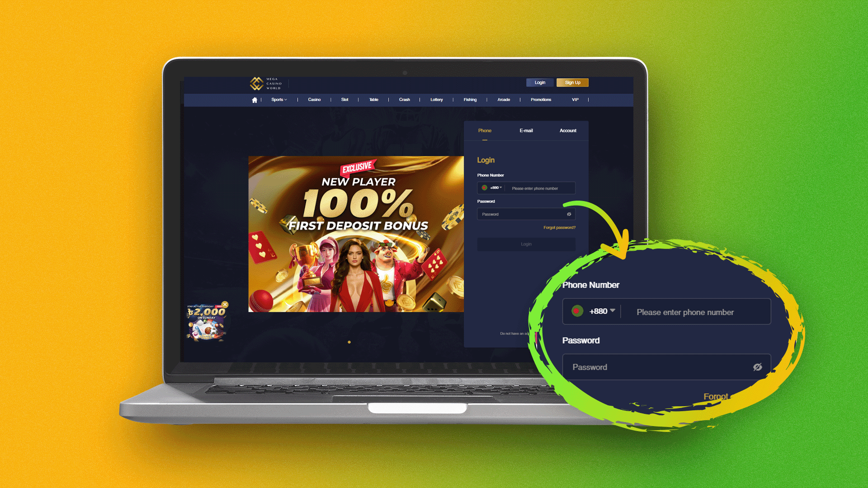
Task: Click the Crash game category icon
Action: pos(404,99)
